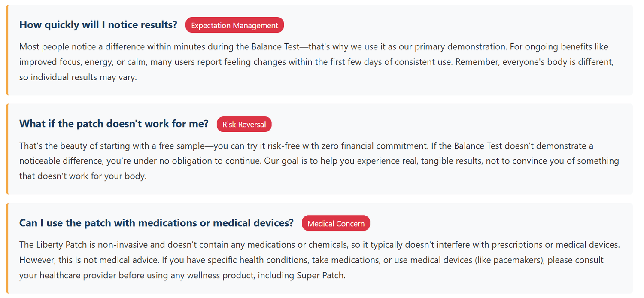Click the orange left border of the Medical Concern card
The image size is (644, 298).
(x=7, y=248)
